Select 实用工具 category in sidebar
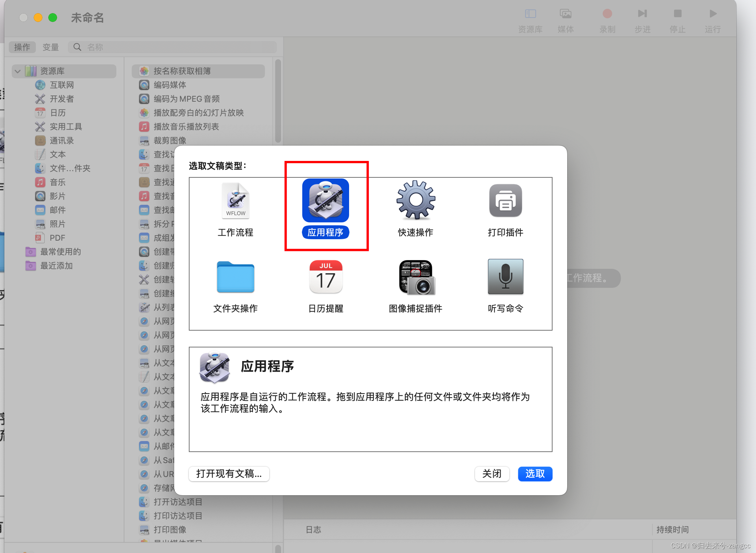The width and height of the screenshot is (756, 553). [x=66, y=127]
